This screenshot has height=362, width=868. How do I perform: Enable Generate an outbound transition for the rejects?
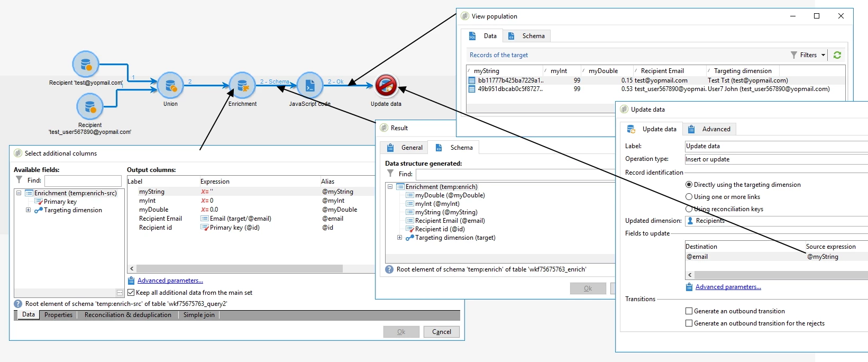click(x=689, y=323)
